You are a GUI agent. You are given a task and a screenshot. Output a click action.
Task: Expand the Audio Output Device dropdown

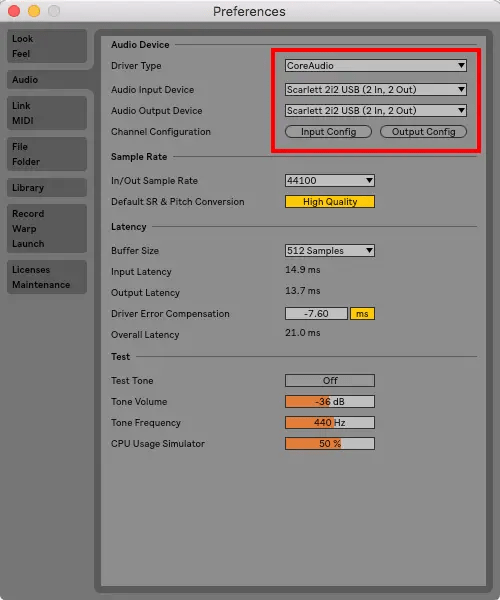[x=376, y=111]
